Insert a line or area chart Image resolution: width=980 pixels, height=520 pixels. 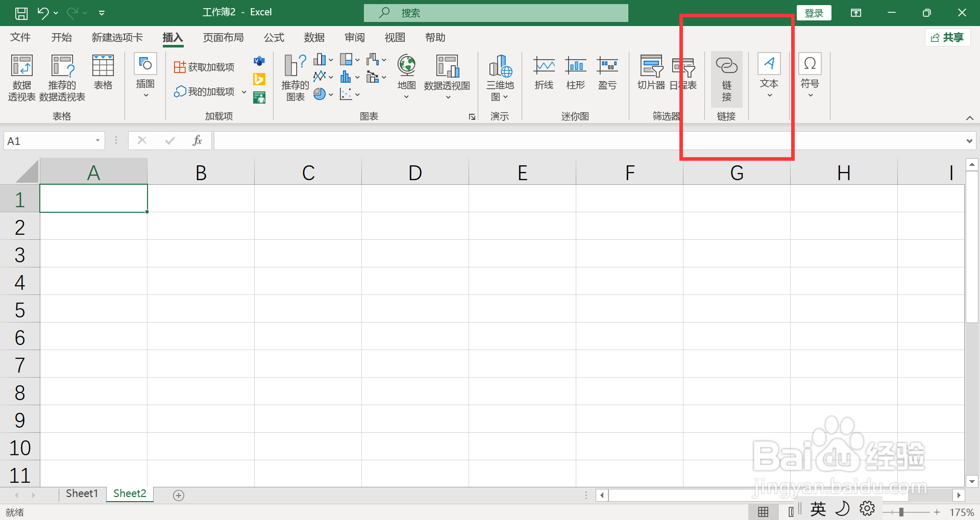point(323,77)
